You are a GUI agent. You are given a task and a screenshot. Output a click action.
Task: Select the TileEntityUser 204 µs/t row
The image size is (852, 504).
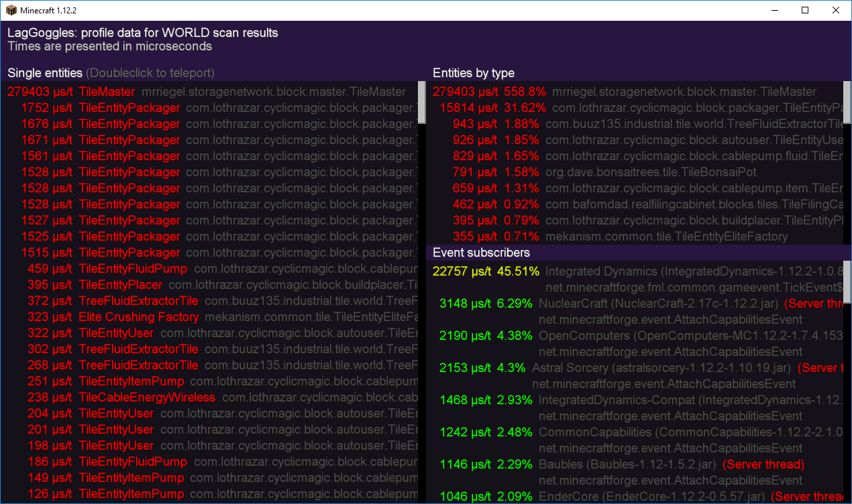tap(209, 414)
